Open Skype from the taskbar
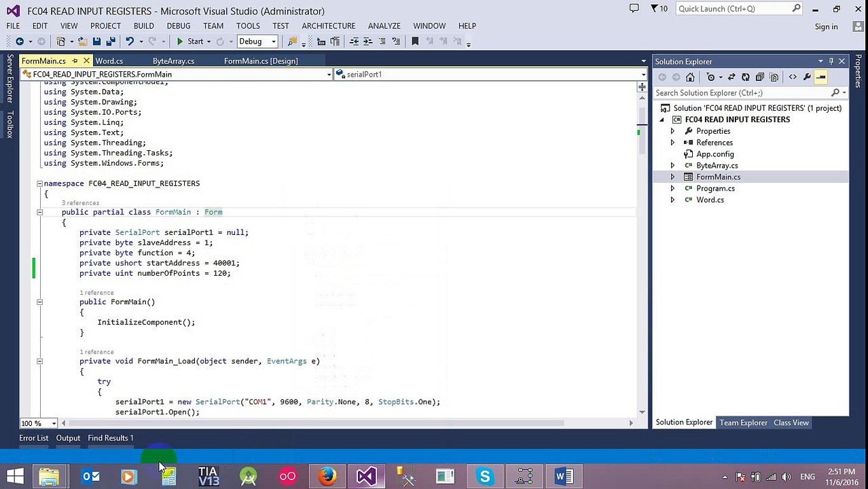The image size is (868, 489). (485, 476)
